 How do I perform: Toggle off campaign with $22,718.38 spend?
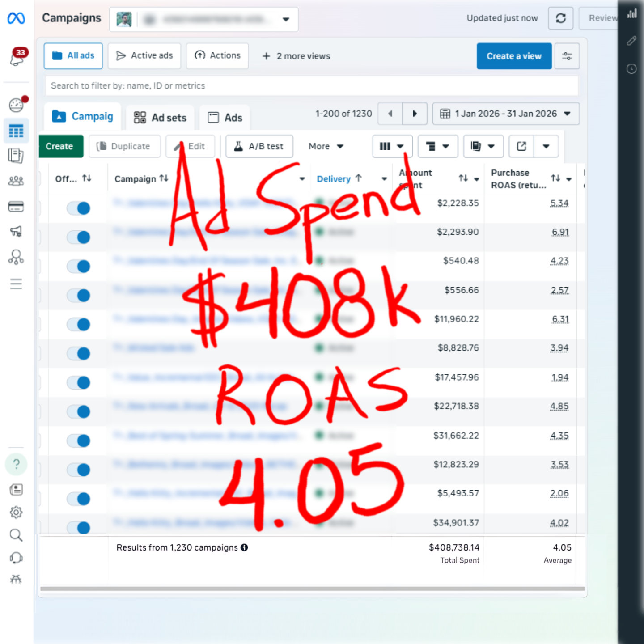[79, 411]
